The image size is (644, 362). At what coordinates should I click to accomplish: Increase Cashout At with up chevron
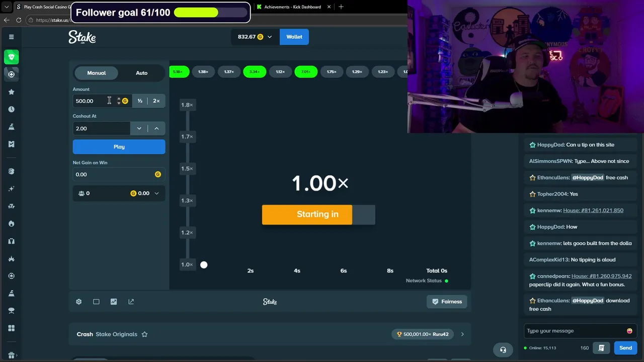tap(156, 129)
